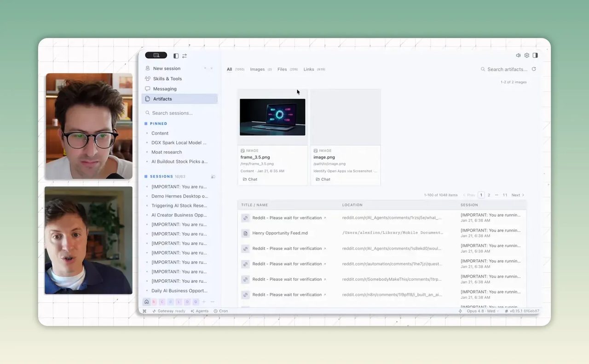Click the folder icon beside SESSIONS header

coord(213,176)
